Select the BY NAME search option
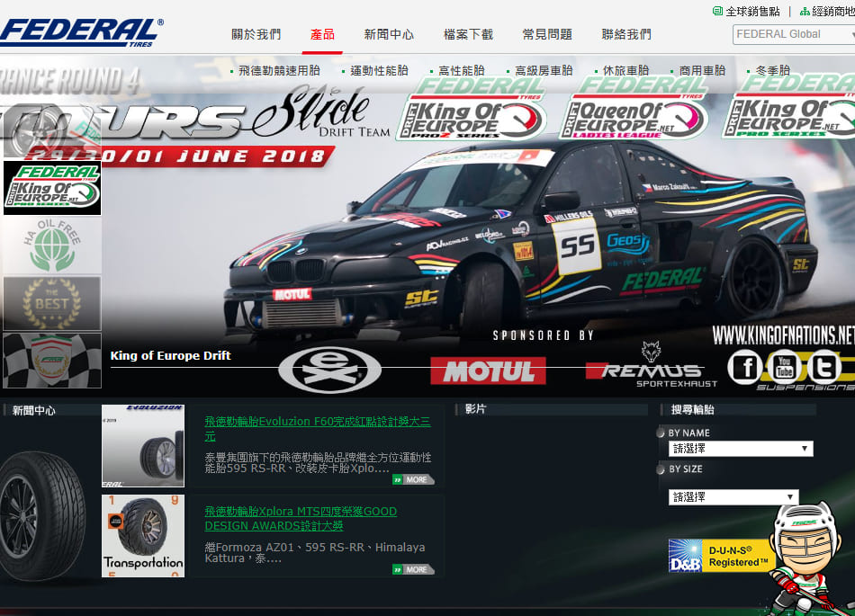855x616 pixels. point(663,433)
